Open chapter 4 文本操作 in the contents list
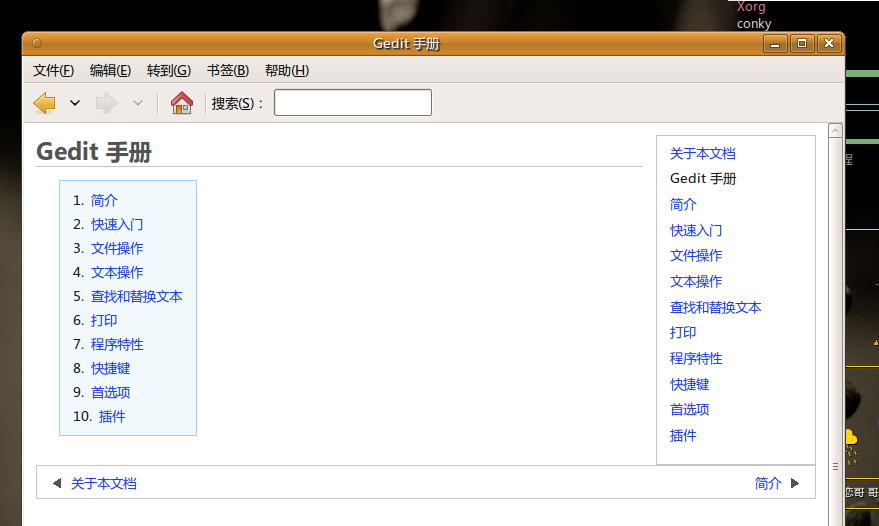The width and height of the screenshot is (879, 526). pos(117,273)
